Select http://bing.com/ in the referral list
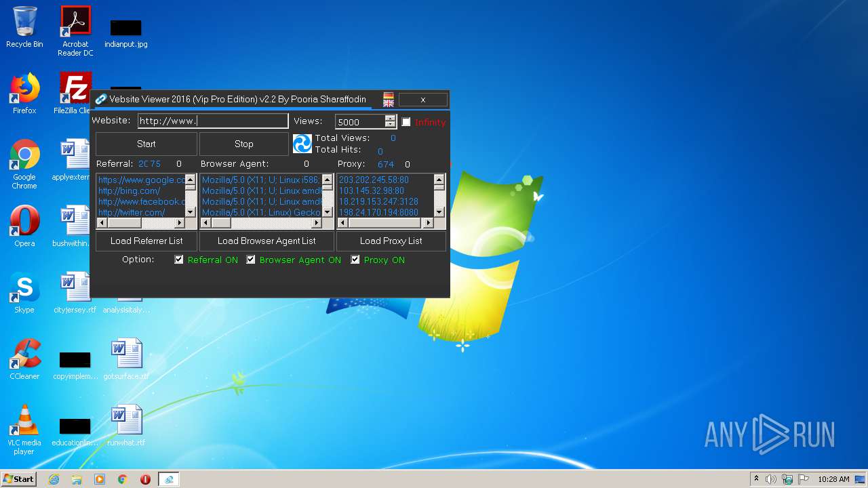Screen dimensions: 868x488 click(129, 191)
